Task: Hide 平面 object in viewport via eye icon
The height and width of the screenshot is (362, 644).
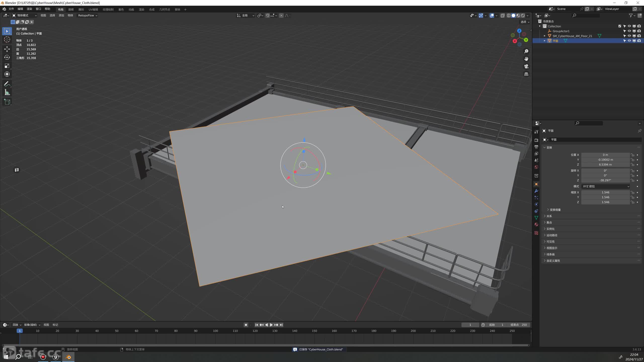Action: [x=629, y=41]
